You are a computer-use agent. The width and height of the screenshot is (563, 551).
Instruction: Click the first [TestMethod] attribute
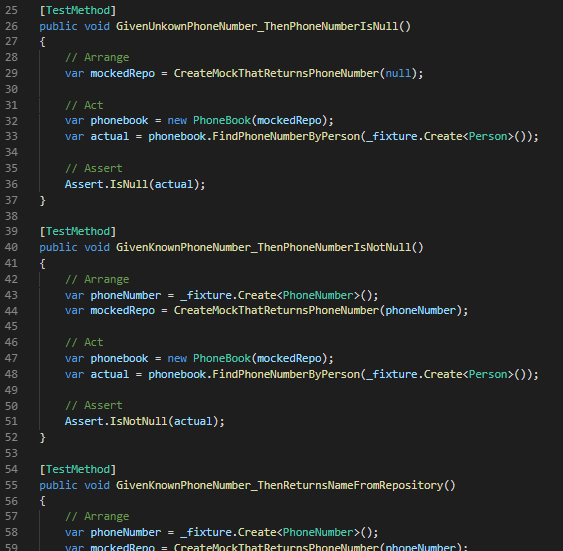click(78, 10)
